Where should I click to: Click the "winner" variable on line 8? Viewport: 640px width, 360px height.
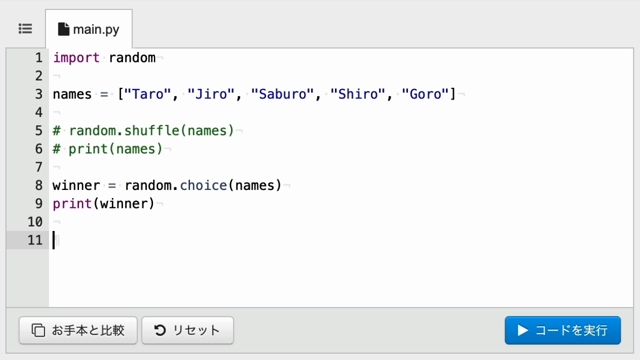(x=76, y=185)
